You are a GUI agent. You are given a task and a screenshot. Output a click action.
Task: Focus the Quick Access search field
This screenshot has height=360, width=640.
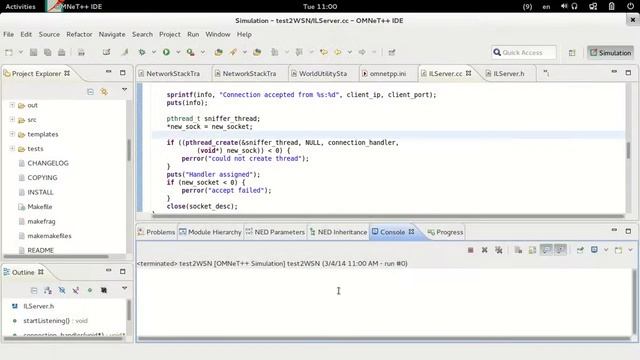[x=524, y=53]
